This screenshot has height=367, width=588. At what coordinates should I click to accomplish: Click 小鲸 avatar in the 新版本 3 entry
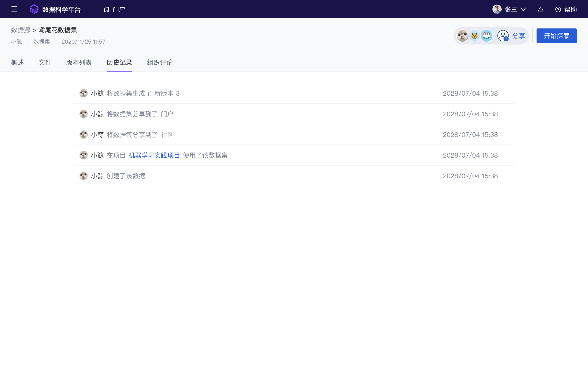tap(83, 93)
